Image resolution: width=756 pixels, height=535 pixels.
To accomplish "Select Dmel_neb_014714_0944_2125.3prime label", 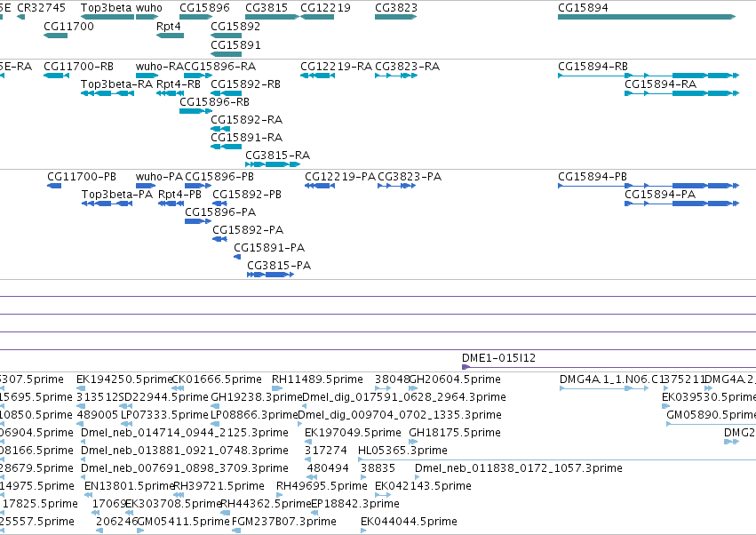I will coord(185,433).
